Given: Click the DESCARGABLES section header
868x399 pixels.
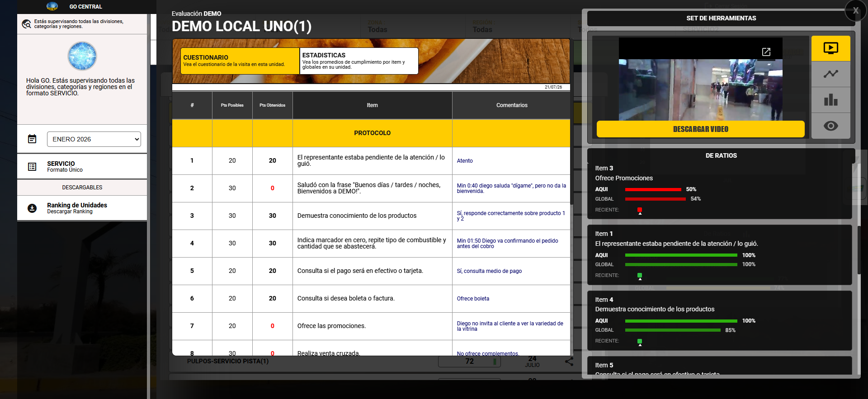Looking at the screenshot, I should point(82,188).
